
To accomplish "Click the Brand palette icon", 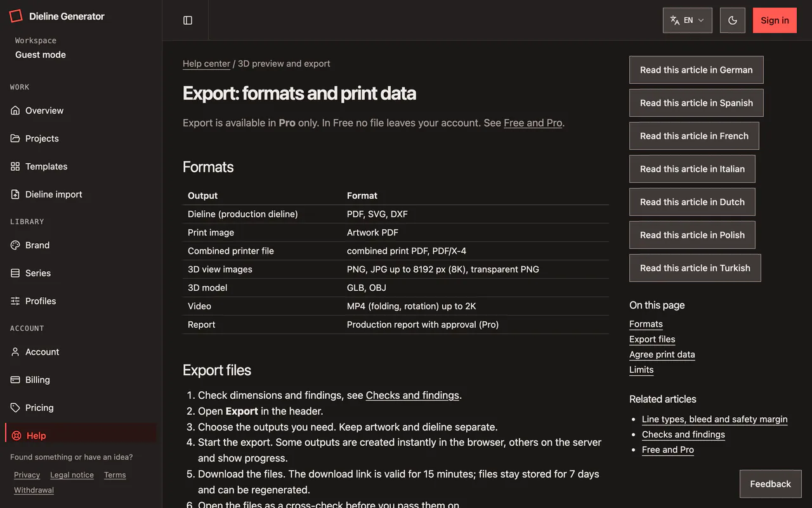I will (x=15, y=245).
